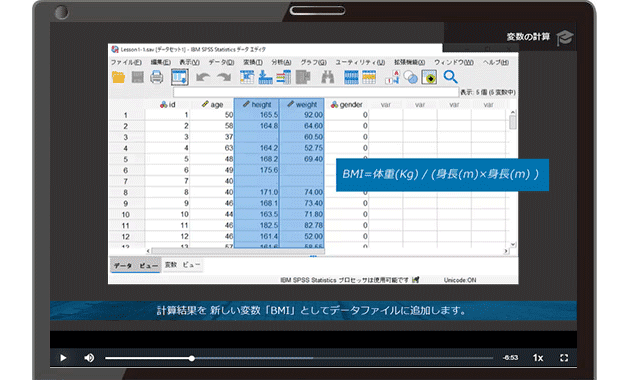Select the weight column header
This screenshot has height=380, width=630.
coord(302,104)
